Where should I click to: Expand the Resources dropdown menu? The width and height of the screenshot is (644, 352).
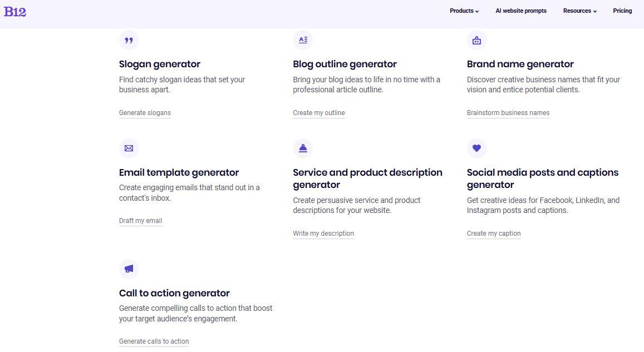point(579,11)
